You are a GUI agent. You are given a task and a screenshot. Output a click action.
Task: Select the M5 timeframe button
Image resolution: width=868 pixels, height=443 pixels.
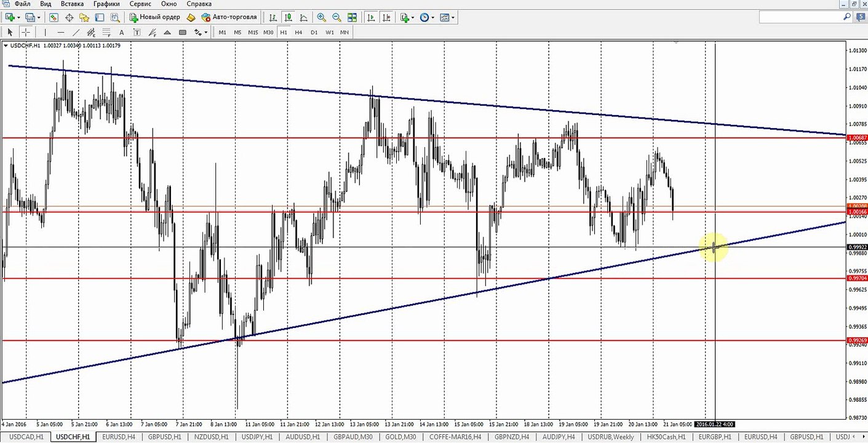(x=237, y=32)
